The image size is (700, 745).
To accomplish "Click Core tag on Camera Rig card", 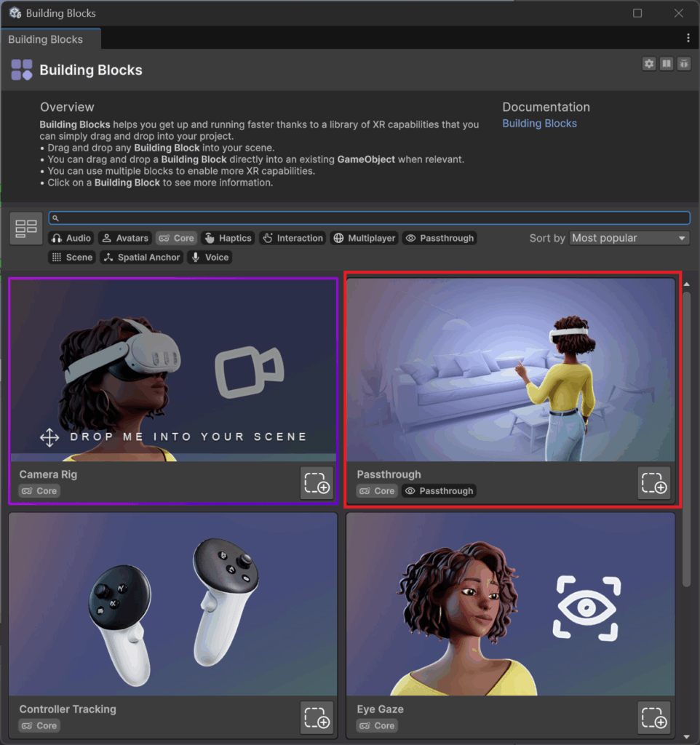I will point(39,491).
